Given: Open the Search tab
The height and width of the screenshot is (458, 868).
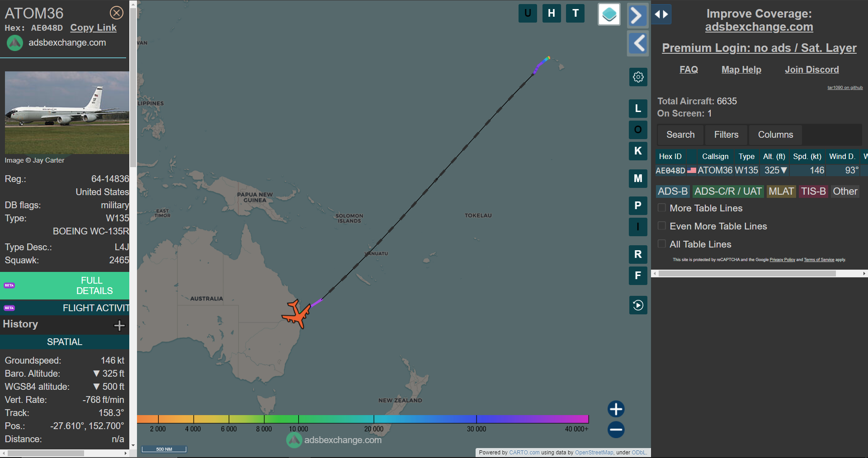Looking at the screenshot, I should [x=680, y=135].
